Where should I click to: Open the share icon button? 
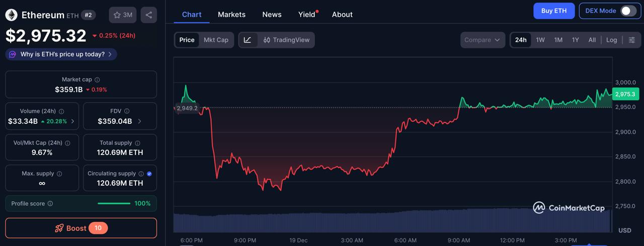click(x=148, y=15)
